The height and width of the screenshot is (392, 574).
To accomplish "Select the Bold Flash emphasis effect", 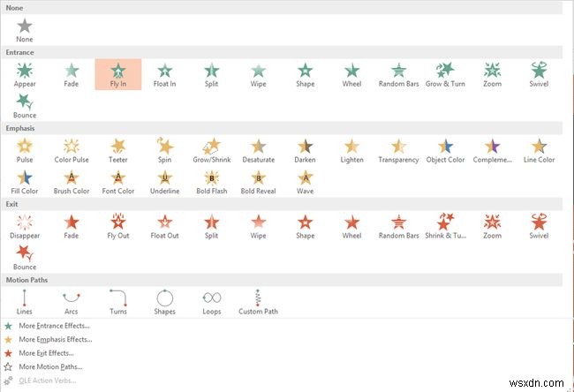I will [212, 182].
